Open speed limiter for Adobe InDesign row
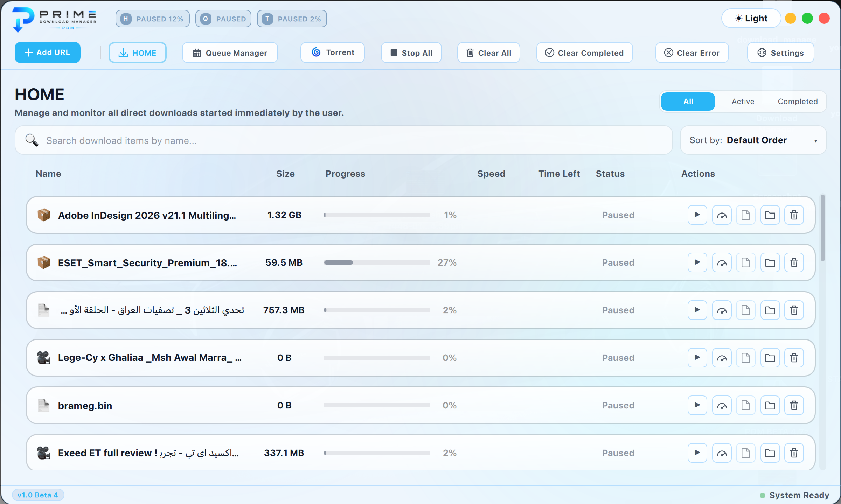The image size is (841, 504). (722, 215)
